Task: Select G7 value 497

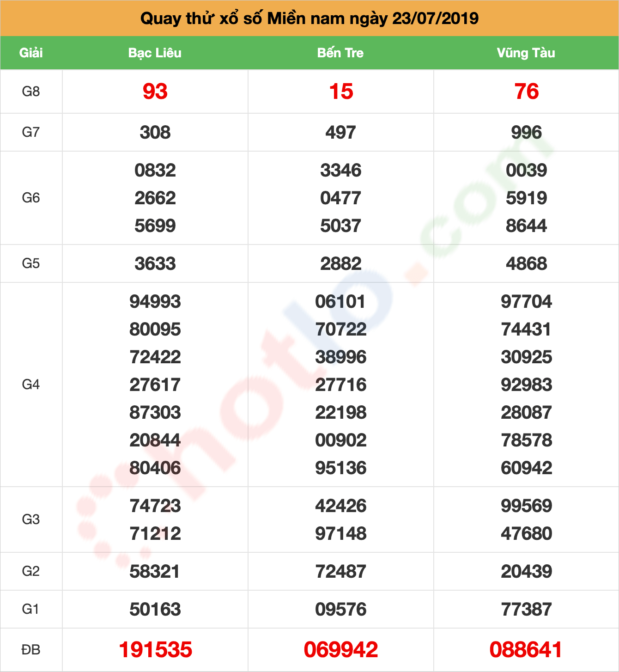Action: pos(341,133)
